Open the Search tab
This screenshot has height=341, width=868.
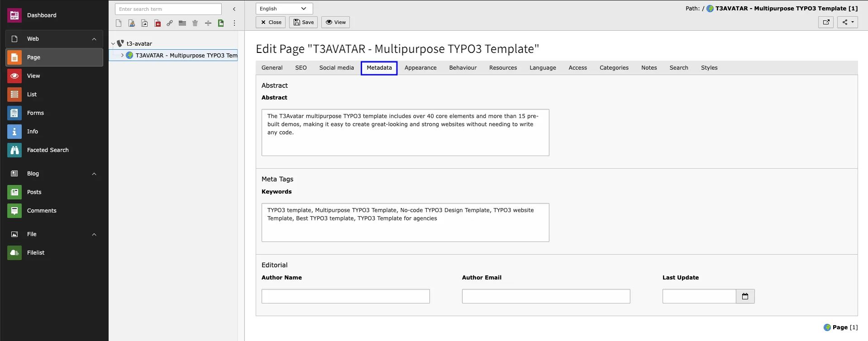[679, 68]
